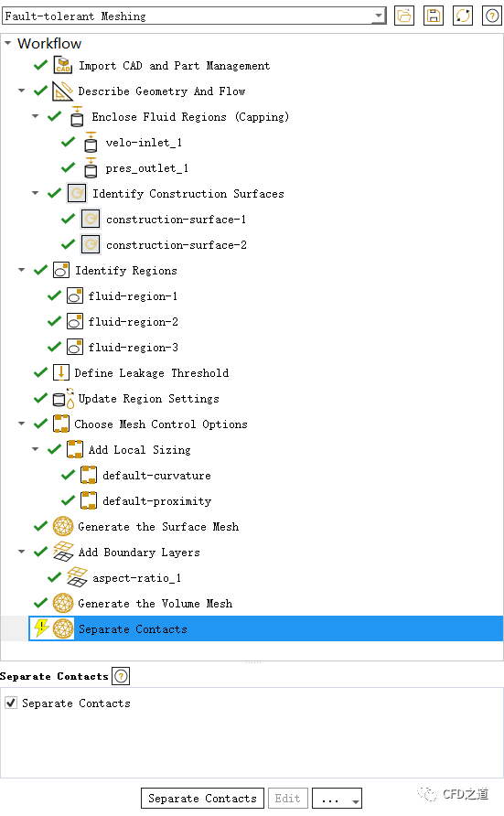
Task: Click the reset workflow refresh icon
Action: (x=463, y=16)
